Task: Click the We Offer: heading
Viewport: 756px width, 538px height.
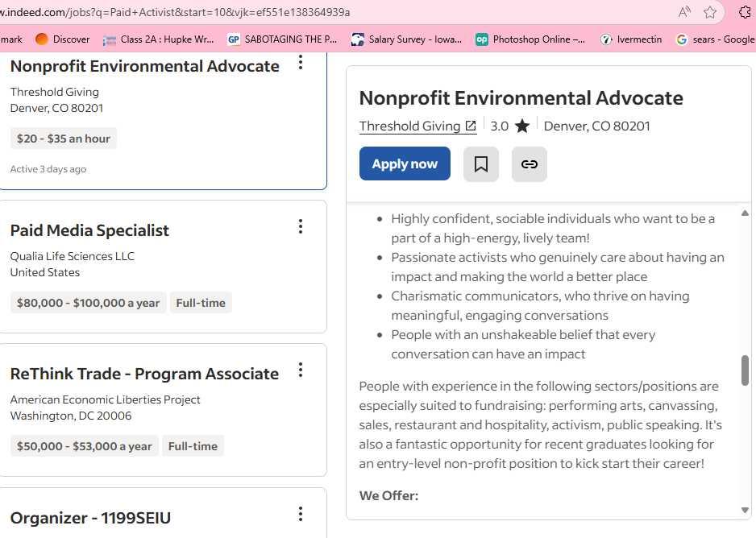Action: (x=388, y=495)
